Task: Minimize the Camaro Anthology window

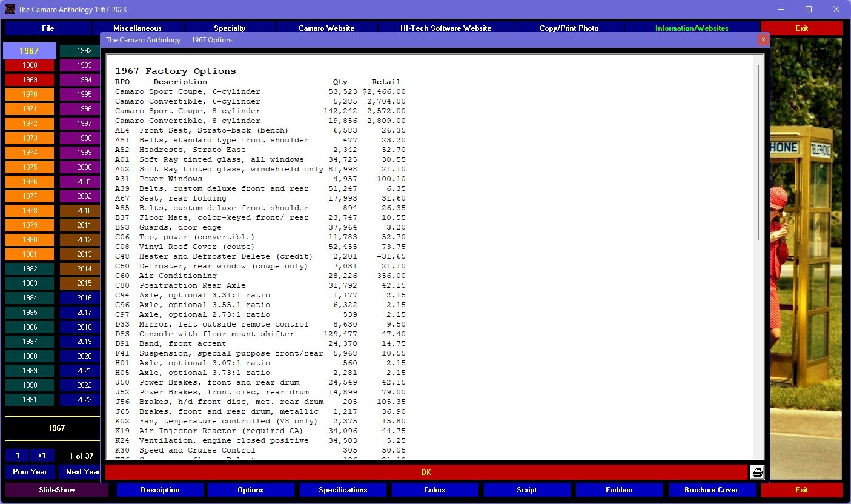Action: pyautogui.click(x=781, y=9)
